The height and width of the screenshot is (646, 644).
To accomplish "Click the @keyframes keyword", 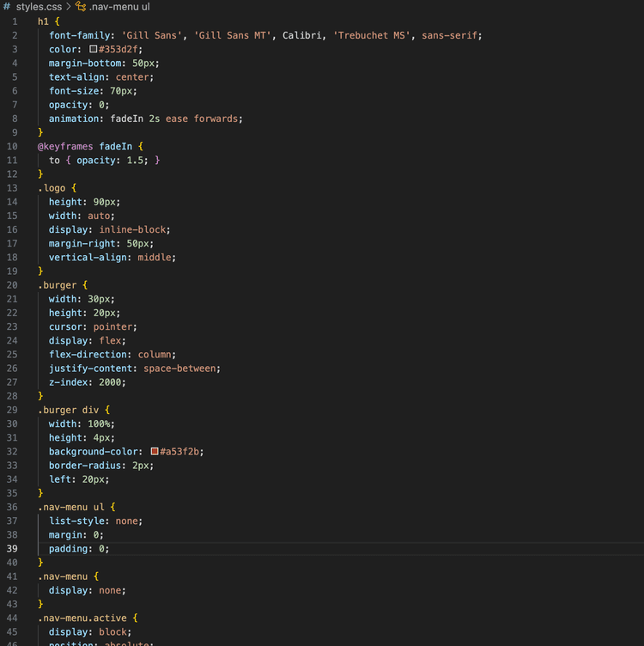I will (x=65, y=146).
